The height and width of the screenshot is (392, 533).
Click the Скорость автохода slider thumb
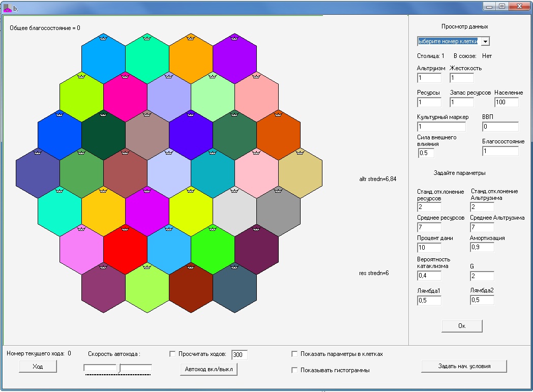pos(119,369)
